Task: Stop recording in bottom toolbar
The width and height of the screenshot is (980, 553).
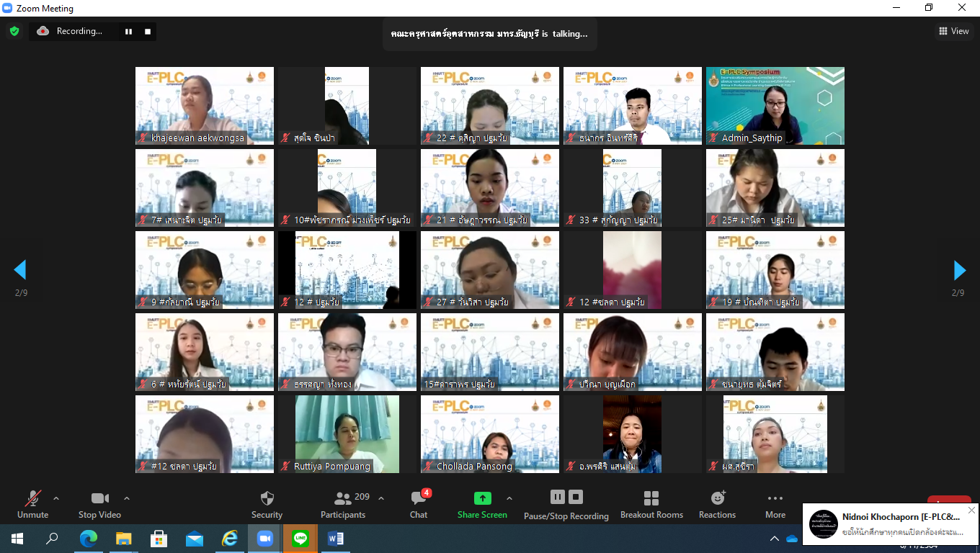Action: (x=576, y=497)
